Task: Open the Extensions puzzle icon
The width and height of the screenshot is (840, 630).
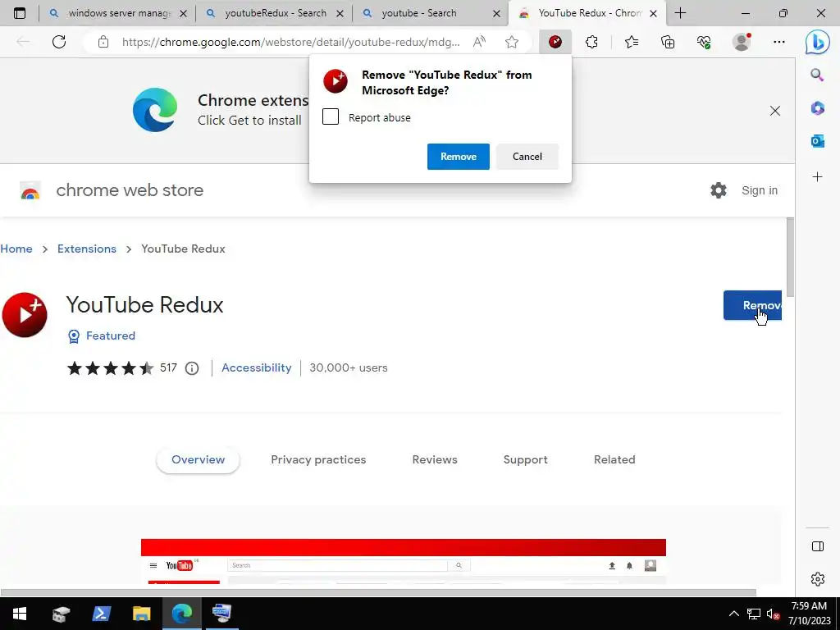Action: 591,42
